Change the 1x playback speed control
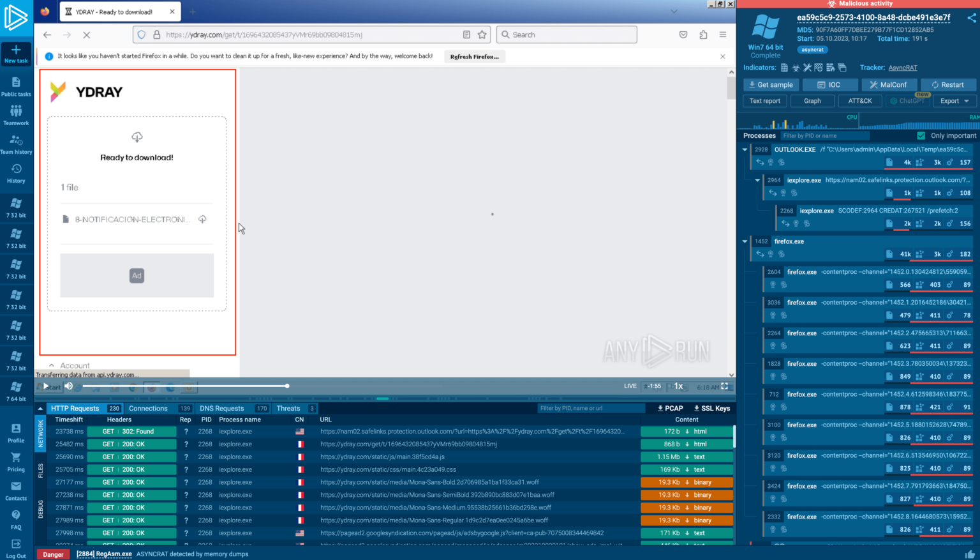 point(679,386)
